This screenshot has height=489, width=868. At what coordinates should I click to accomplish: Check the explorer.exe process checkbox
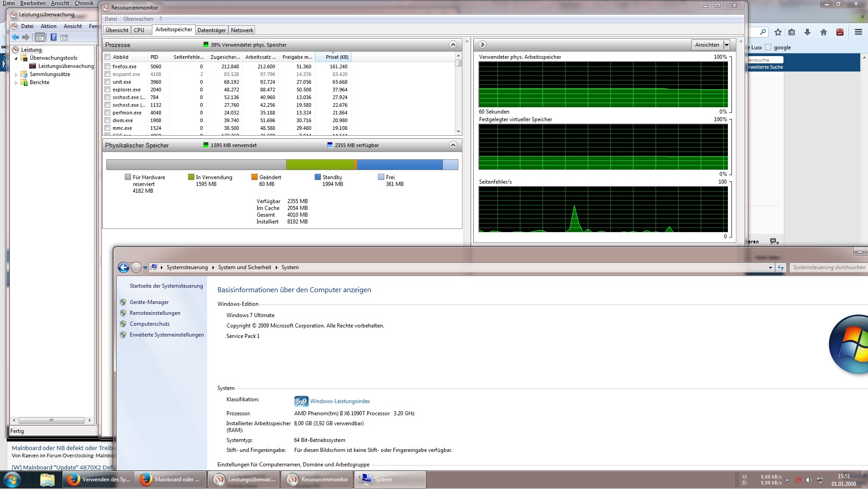pos(108,90)
